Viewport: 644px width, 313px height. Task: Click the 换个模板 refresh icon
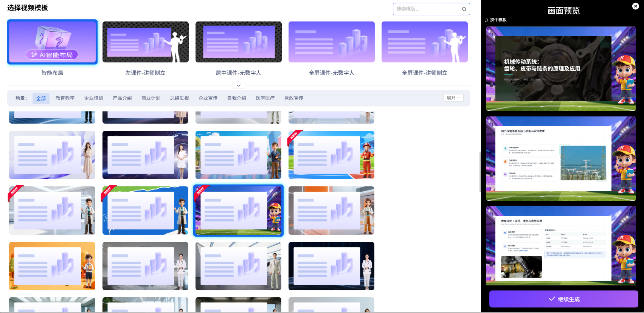486,20
